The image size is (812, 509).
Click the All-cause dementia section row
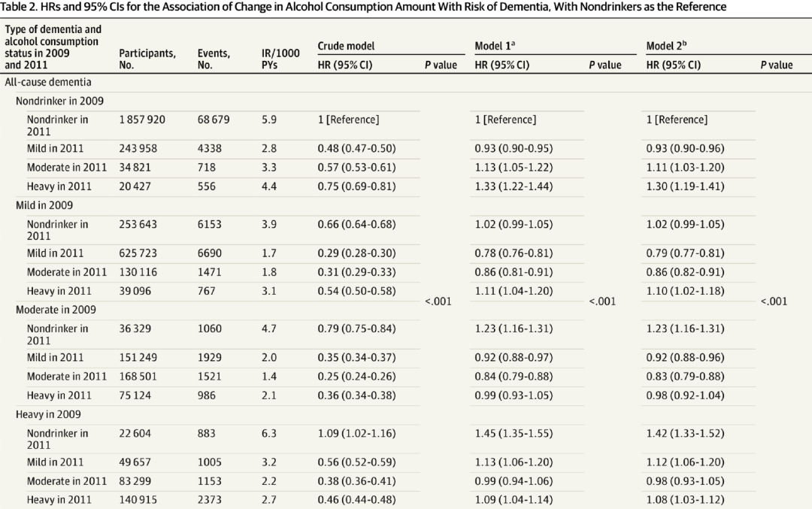[x=48, y=82]
